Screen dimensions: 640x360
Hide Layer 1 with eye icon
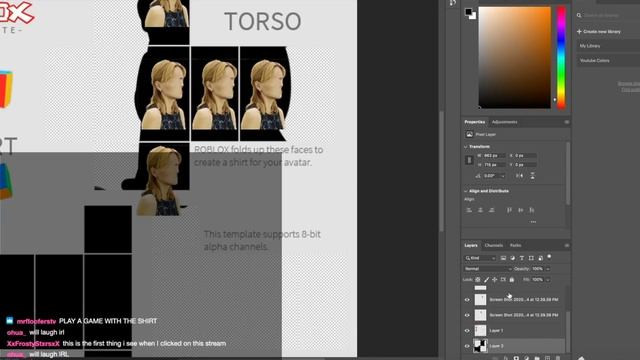tap(467, 331)
